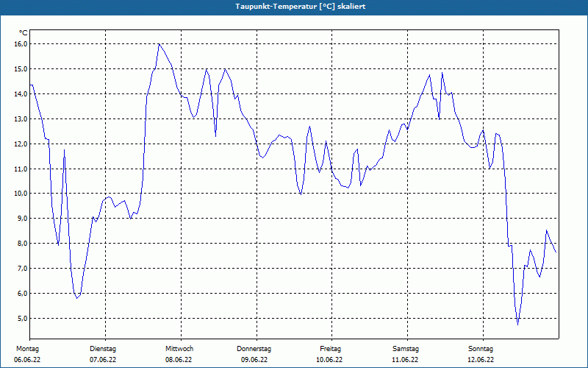Viewport: 588px width, 368px height.
Task: Select the 6,0 y-axis value
Action: pos(23,293)
